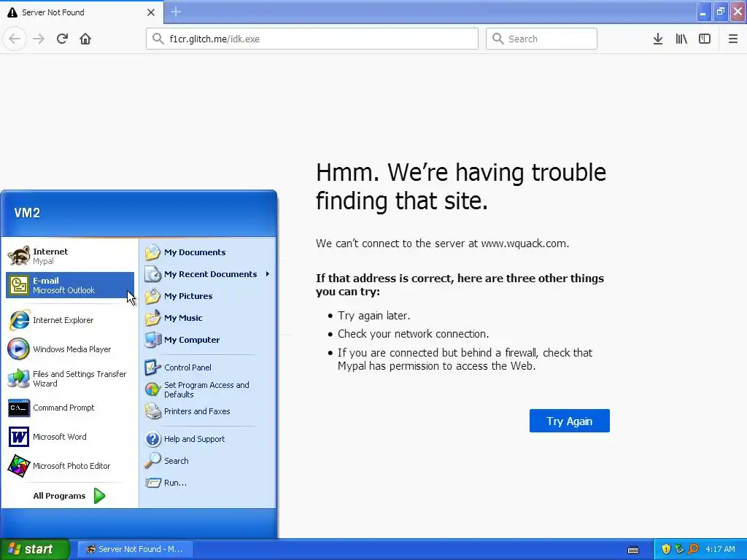Open My Documents folder
This screenshot has height=560, width=747.
[207, 252]
